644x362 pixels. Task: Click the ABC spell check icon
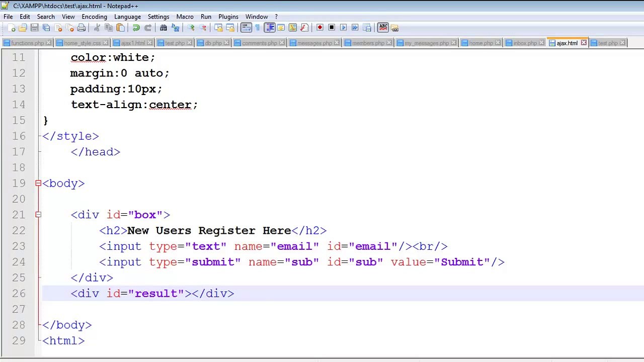click(383, 27)
